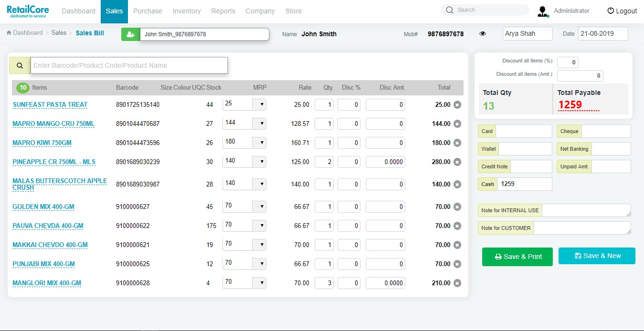Click the Date field 21-08-2019
The height and width of the screenshot is (331, 644).
tap(603, 34)
